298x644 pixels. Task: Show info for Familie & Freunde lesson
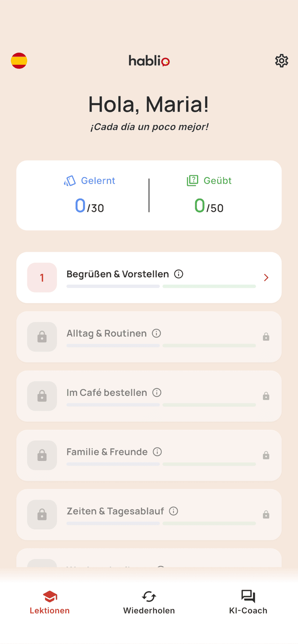158,452
